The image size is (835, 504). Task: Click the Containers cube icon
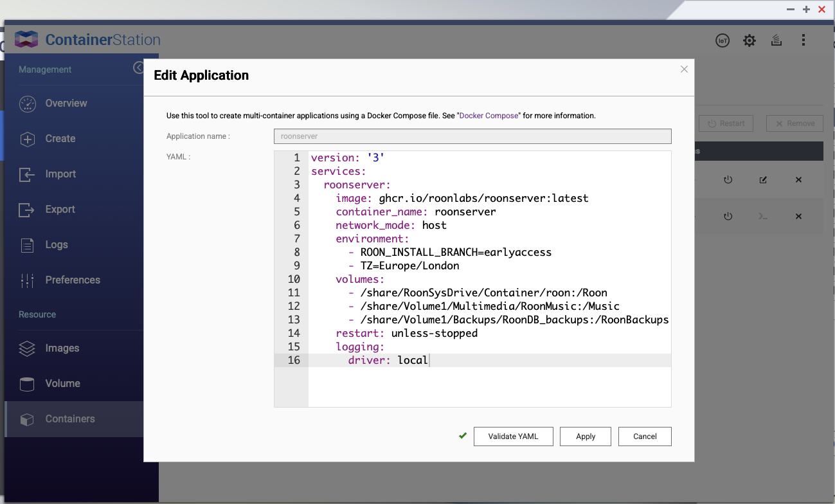coord(27,419)
